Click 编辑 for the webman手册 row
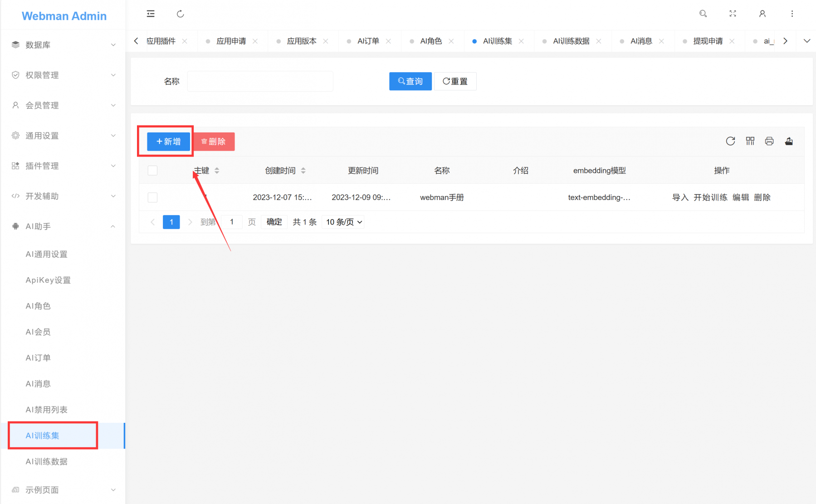The width and height of the screenshot is (816, 504). click(x=741, y=197)
